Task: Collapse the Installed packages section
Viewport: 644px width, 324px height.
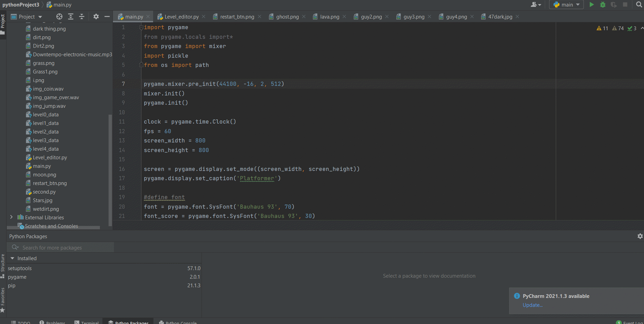Action: coord(12,258)
